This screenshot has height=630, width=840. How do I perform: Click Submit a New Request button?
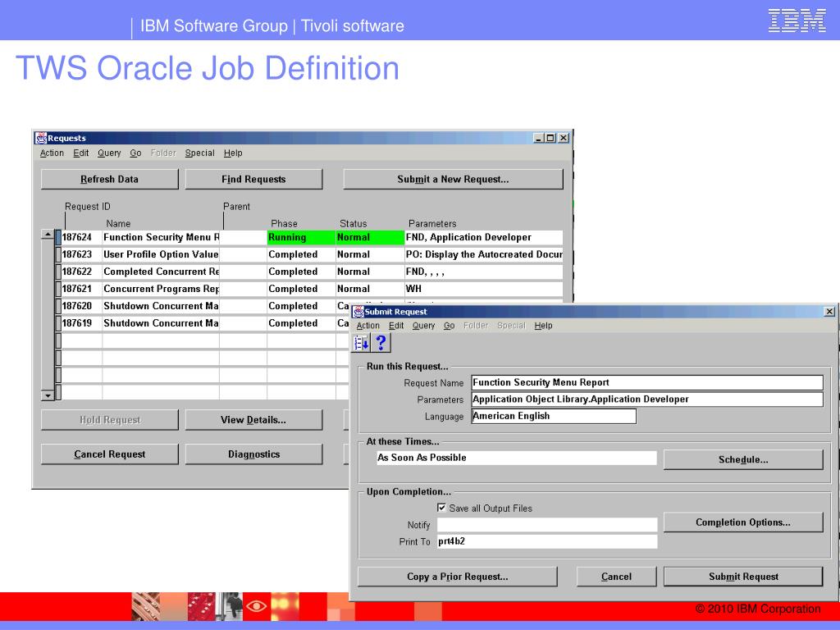click(x=453, y=180)
